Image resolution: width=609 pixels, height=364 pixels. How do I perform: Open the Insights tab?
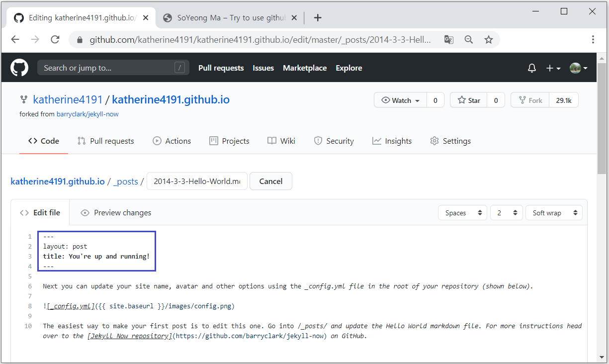(392, 141)
